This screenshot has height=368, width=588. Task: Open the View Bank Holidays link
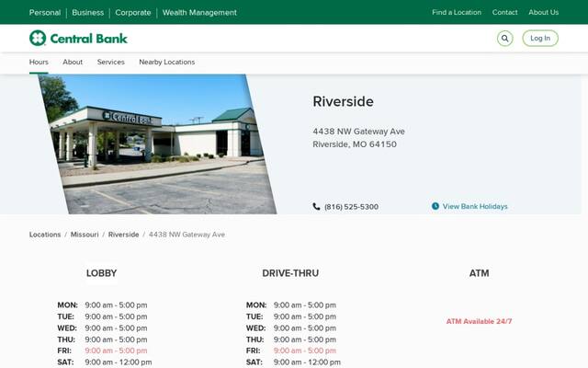[x=475, y=206]
